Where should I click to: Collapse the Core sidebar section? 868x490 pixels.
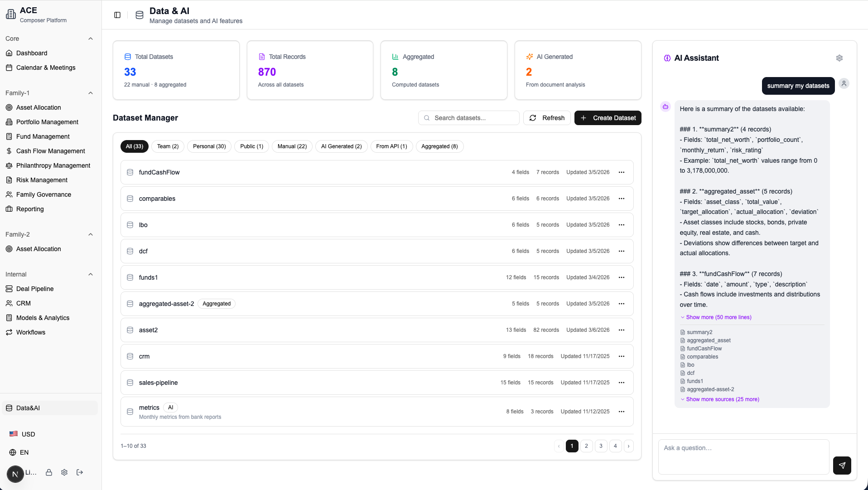pyautogui.click(x=90, y=39)
